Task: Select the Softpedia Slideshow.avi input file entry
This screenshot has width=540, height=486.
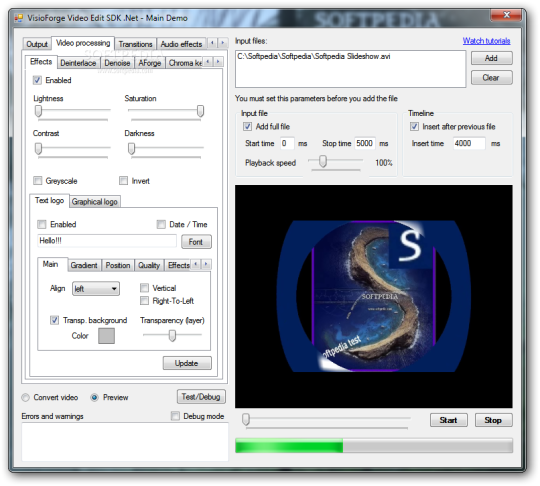Action: pyautogui.click(x=314, y=56)
